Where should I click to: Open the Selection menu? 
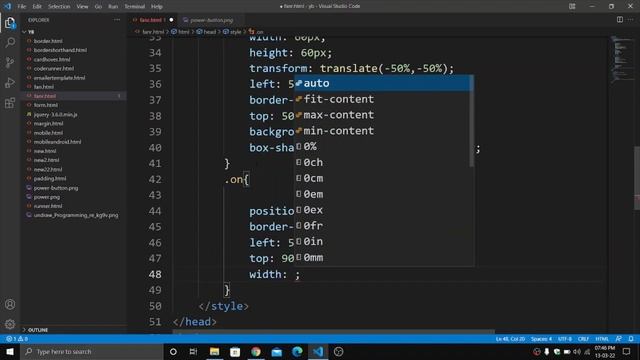[x=59, y=7]
